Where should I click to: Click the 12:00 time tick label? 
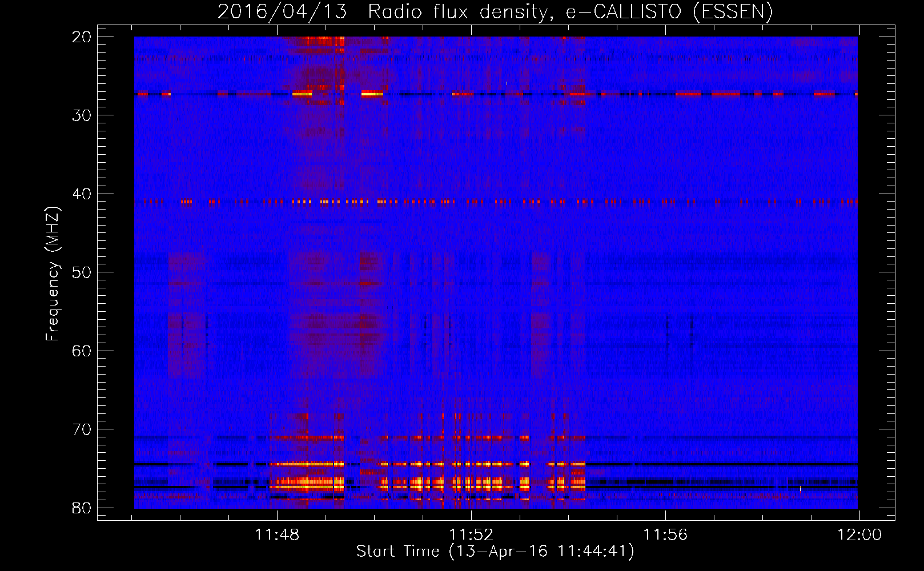coord(859,535)
